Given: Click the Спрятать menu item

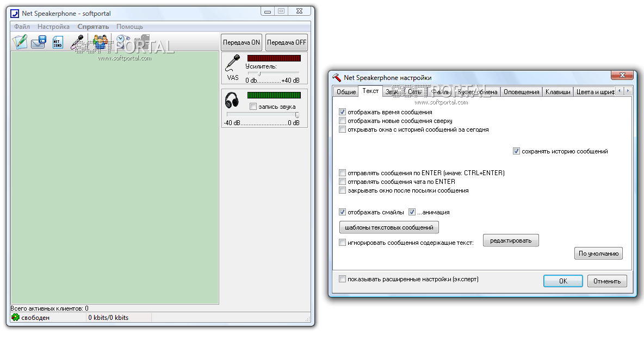Looking at the screenshot, I should point(93,27).
